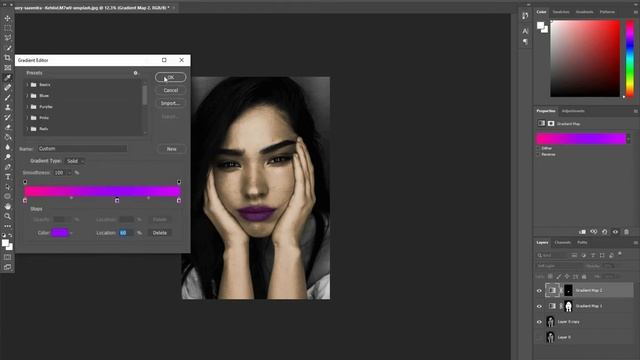This screenshot has width=640, height=360.
Task: Select the Pen tool
Action: (7, 167)
